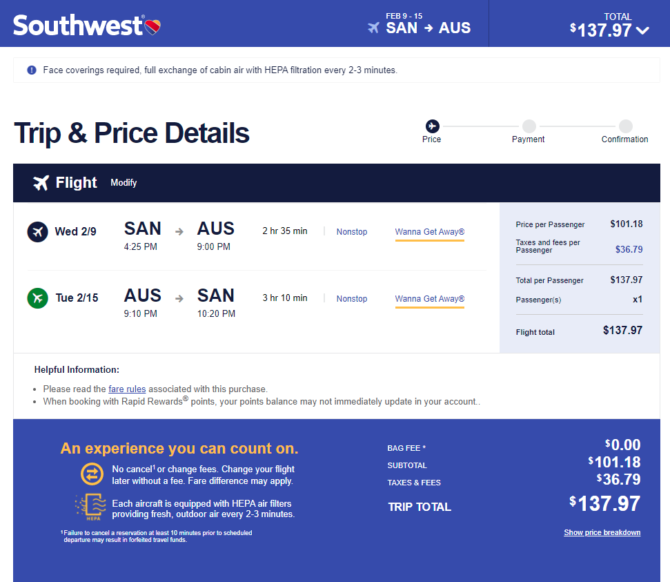Click the HEPA air filter icon
The width and height of the screenshot is (670, 582).
91,507
